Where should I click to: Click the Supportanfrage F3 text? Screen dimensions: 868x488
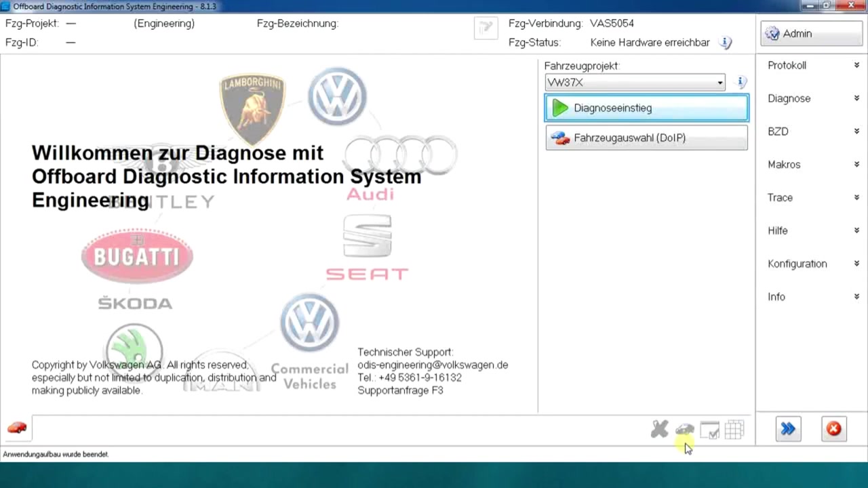click(x=400, y=390)
